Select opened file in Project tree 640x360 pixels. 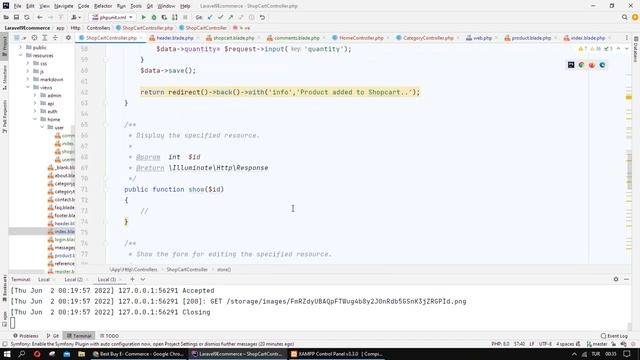[x=34, y=38]
